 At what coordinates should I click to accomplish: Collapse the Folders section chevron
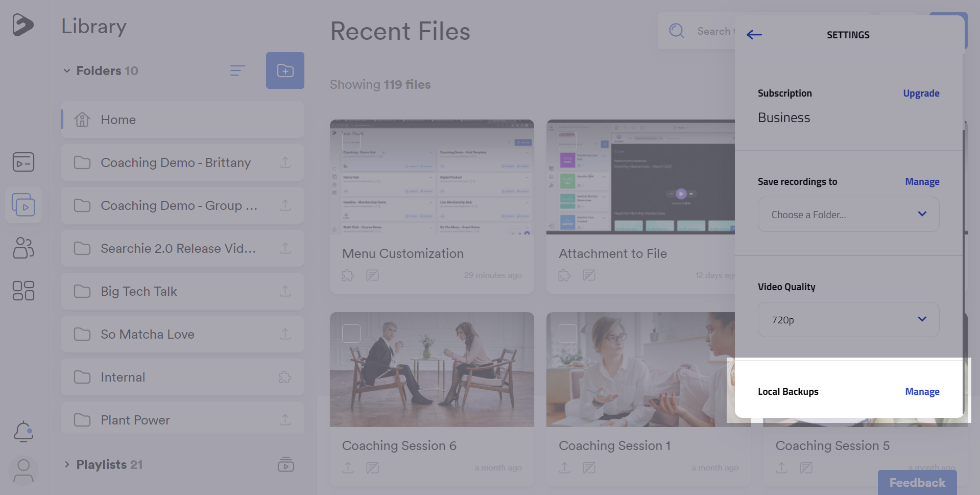[x=67, y=70]
